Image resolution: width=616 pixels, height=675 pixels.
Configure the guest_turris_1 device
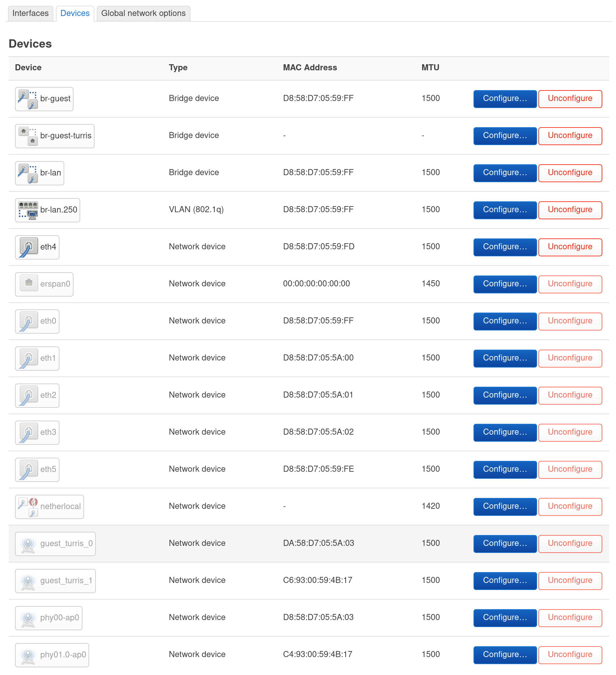click(504, 581)
